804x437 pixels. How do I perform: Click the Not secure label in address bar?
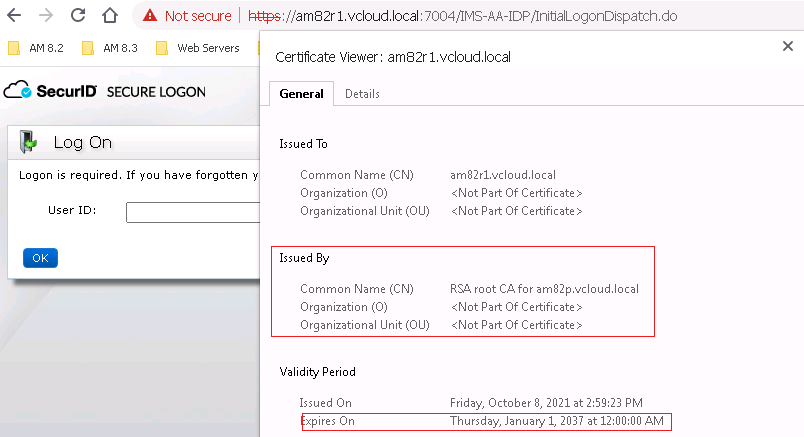pos(198,16)
